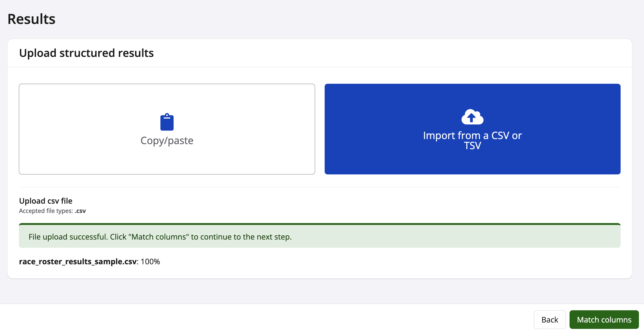Click the dark green bar atop the success banner
644x335 pixels.
[x=320, y=224]
